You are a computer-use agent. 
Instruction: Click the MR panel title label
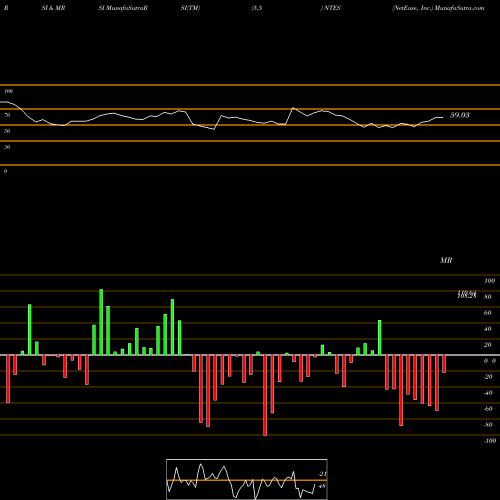[x=446, y=260]
